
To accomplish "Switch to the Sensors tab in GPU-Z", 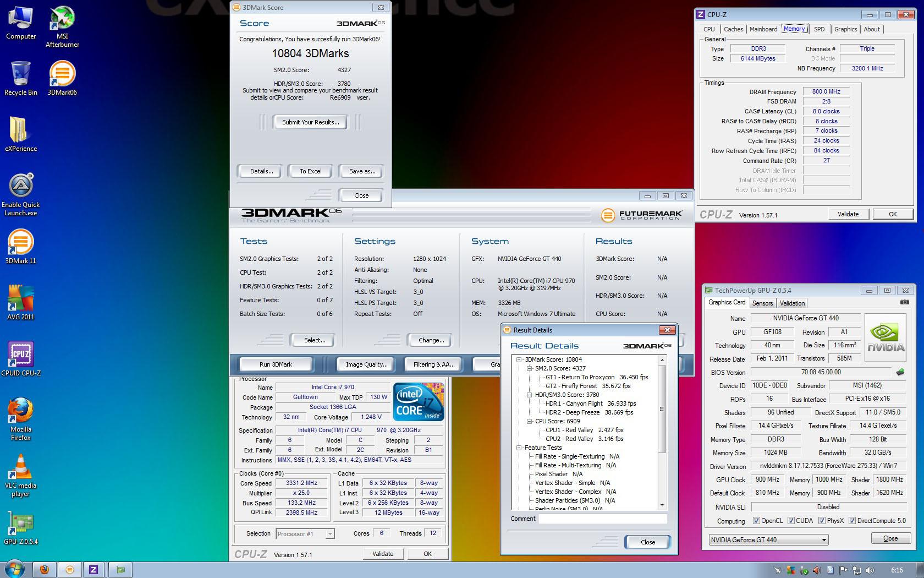I will pos(762,303).
